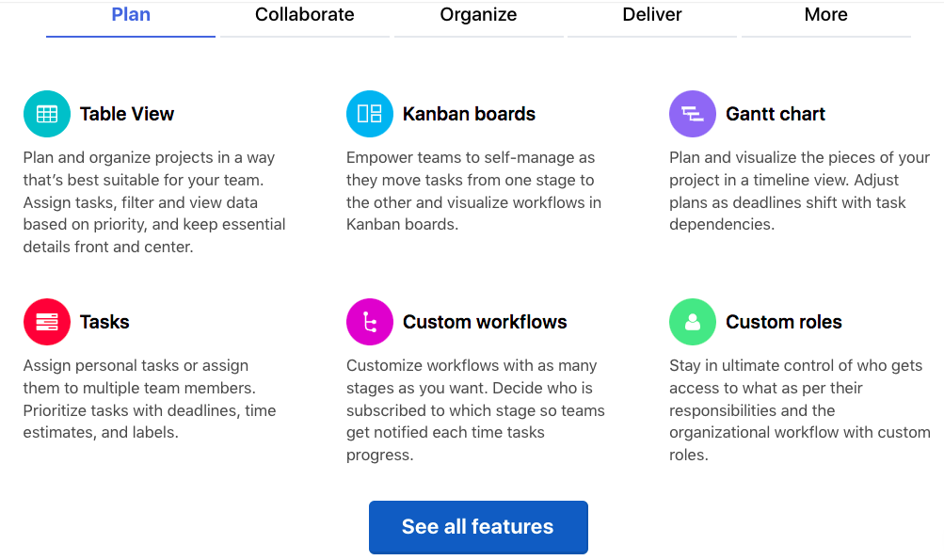Image resolution: width=944 pixels, height=560 pixels.
Task: Click the blue Kanban boards icon
Action: pyautogui.click(x=370, y=114)
